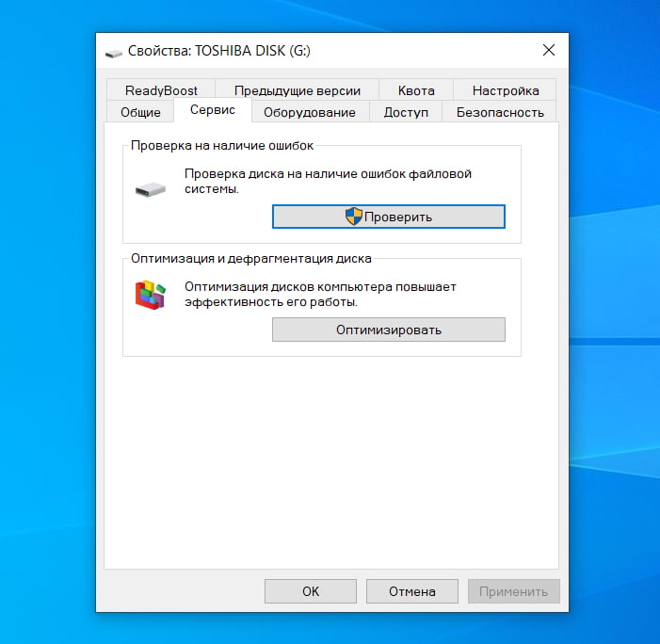
Task: Select the Квота tab
Action: pos(416,90)
